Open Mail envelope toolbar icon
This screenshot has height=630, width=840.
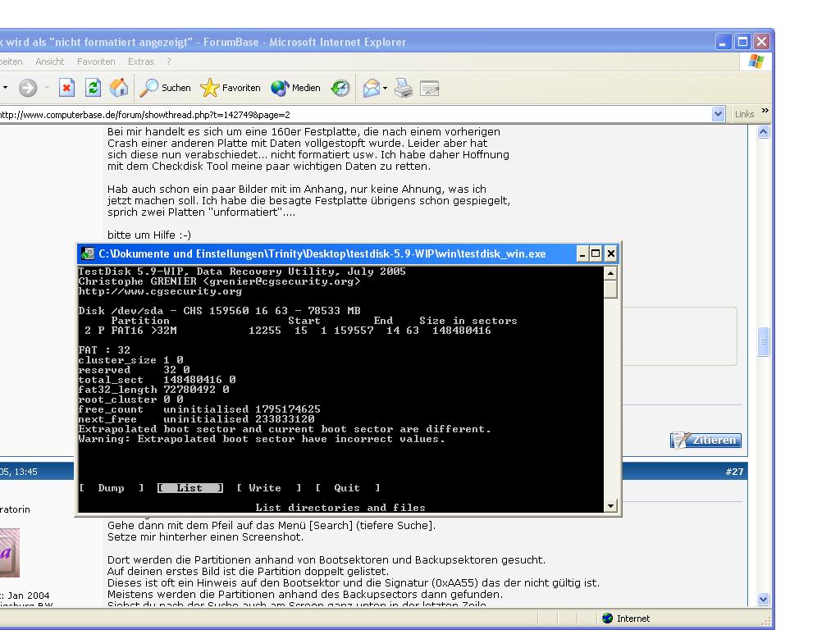tap(372, 88)
